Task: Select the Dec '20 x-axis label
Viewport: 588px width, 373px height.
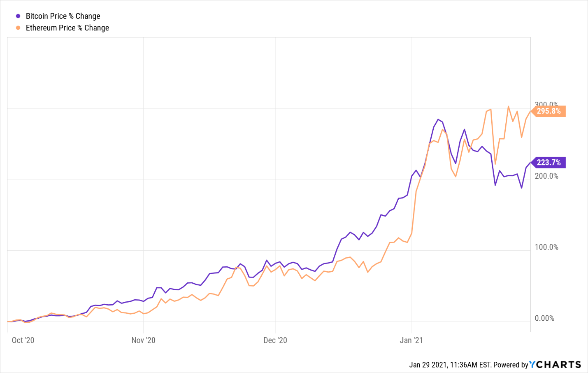Action: pos(275,340)
